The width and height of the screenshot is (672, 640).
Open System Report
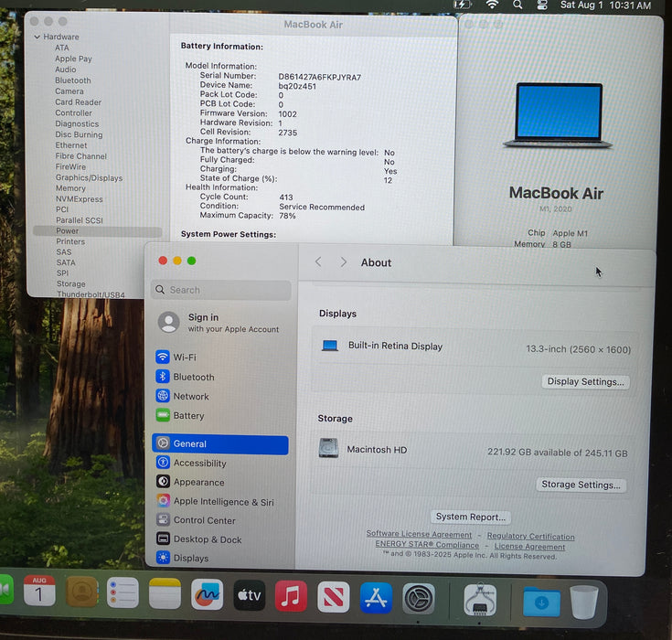coord(470,517)
